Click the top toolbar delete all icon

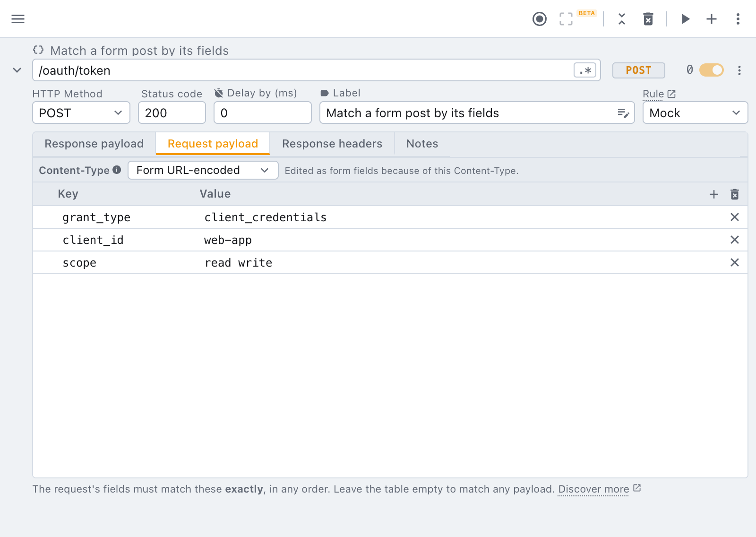[x=648, y=19]
